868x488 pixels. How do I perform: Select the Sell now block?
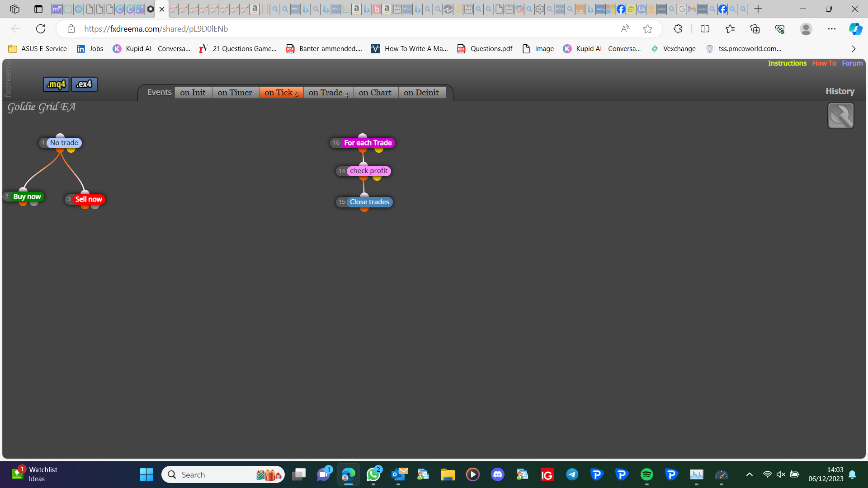coord(89,199)
